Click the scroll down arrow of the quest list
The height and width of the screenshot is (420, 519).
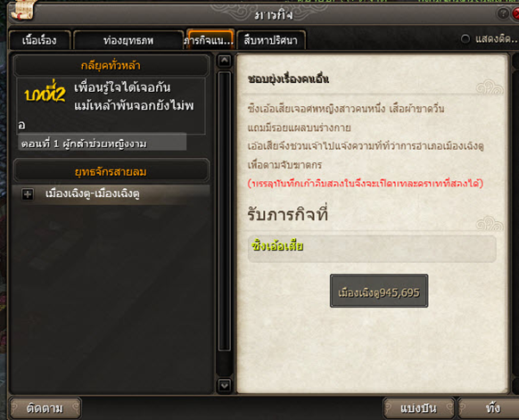click(x=225, y=385)
